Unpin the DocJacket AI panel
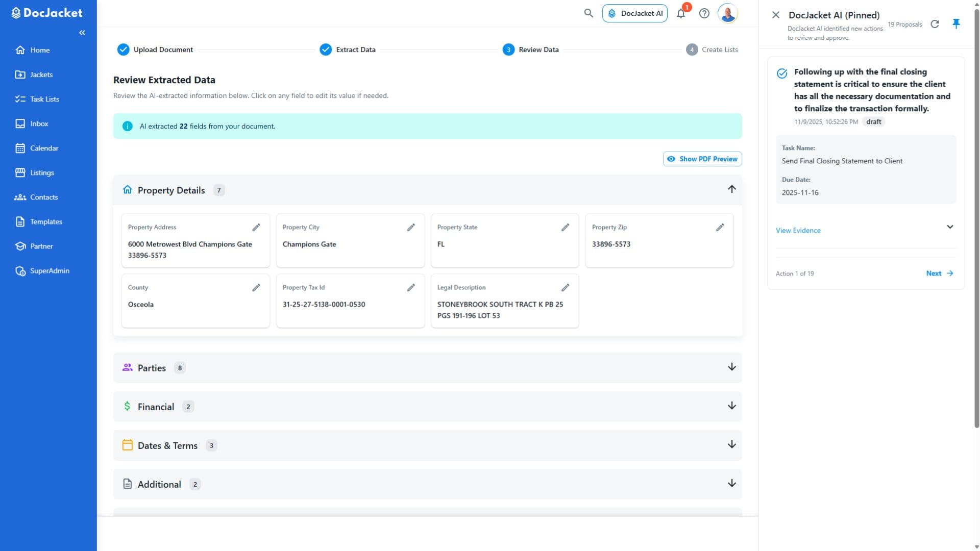Screen dimensions: 980x551 [956, 23]
